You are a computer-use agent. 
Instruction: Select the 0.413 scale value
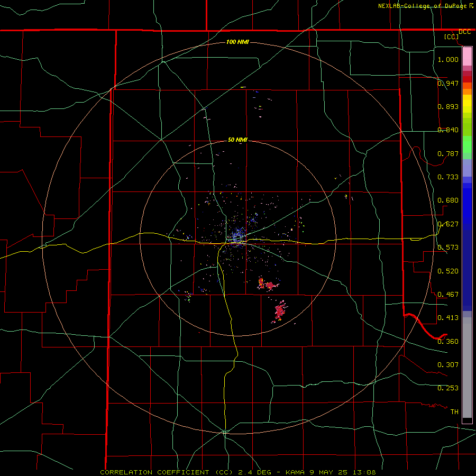click(x=448, y=318)
